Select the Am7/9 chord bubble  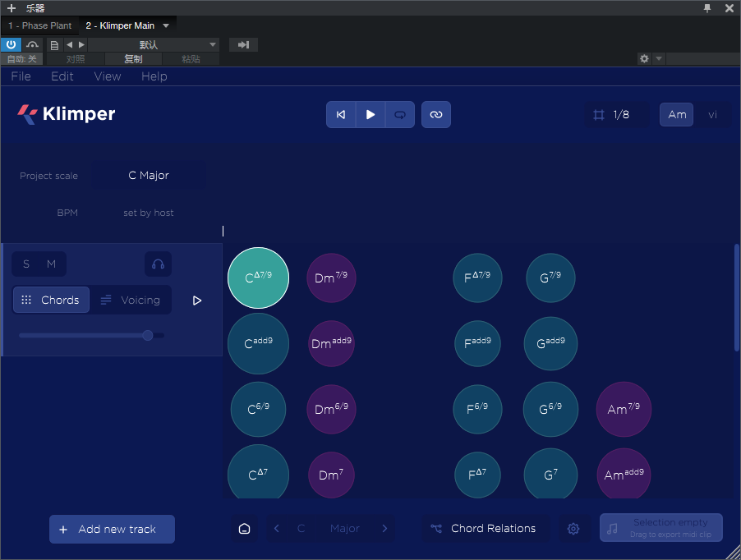(x=624, y=409)
